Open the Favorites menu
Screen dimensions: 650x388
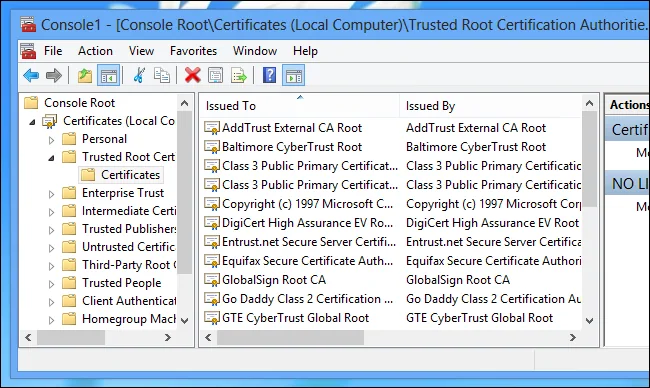(x=194, y=51)
